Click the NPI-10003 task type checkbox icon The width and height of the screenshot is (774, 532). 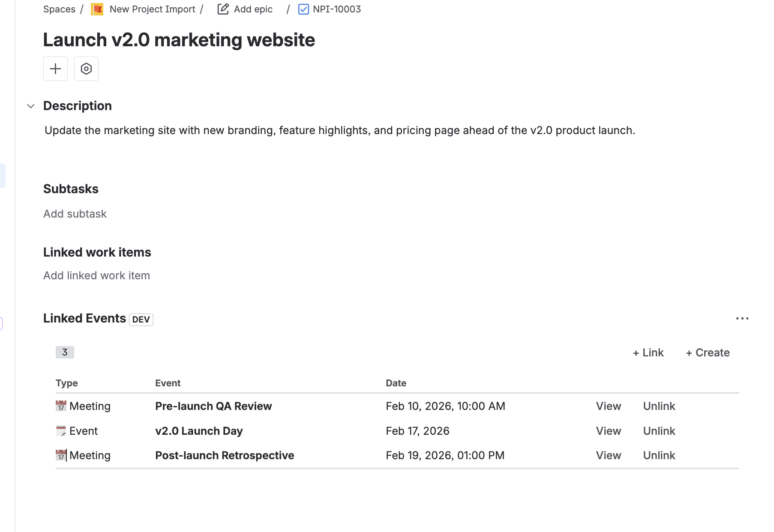303,9
